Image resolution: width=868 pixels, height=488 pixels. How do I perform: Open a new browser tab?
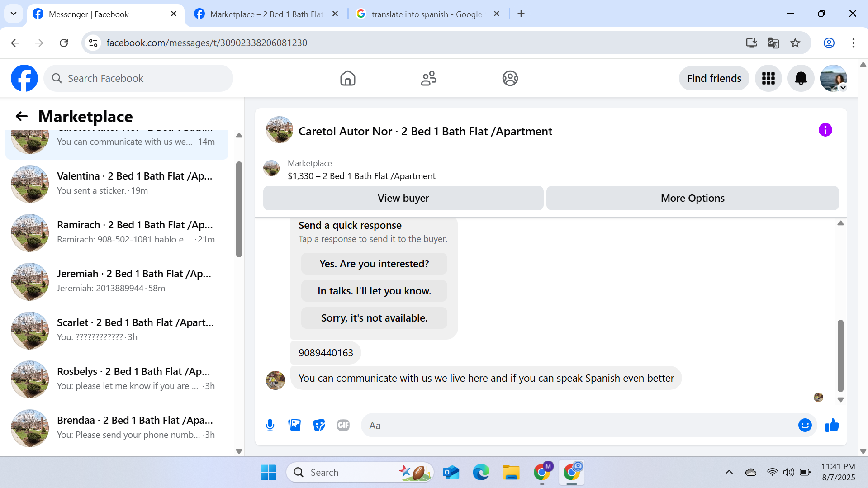tap(521, 14)
